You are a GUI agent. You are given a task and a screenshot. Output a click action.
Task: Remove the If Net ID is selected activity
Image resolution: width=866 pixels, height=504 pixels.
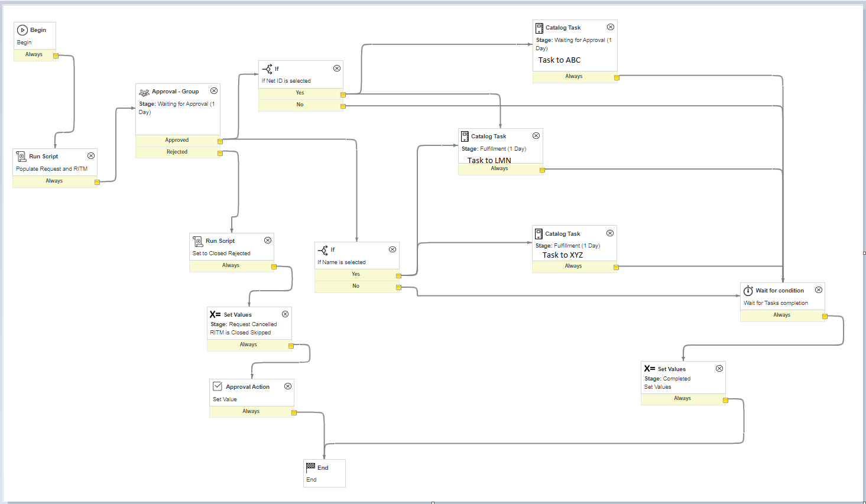pyautogui.click(x=337, y=69)
